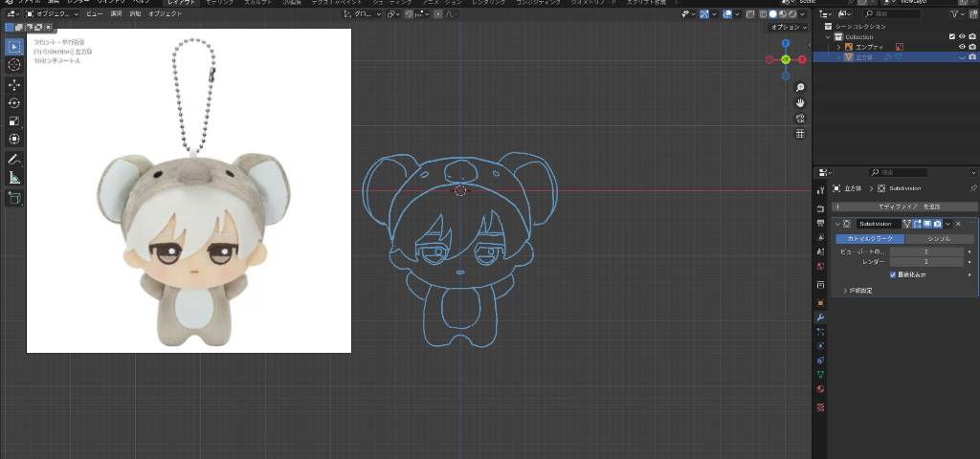Toggle the 最適化表示 checkbox
Screen dimensions: 980x459
click(893, 274)
